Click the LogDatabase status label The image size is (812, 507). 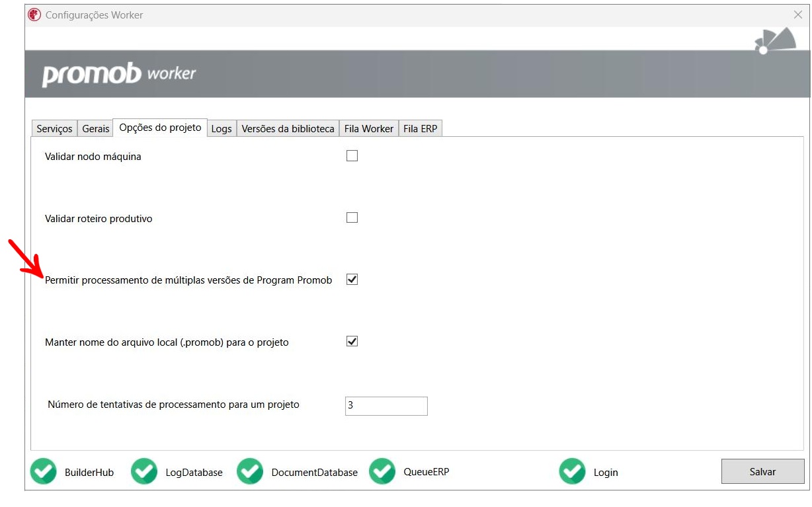pos(194,473)
